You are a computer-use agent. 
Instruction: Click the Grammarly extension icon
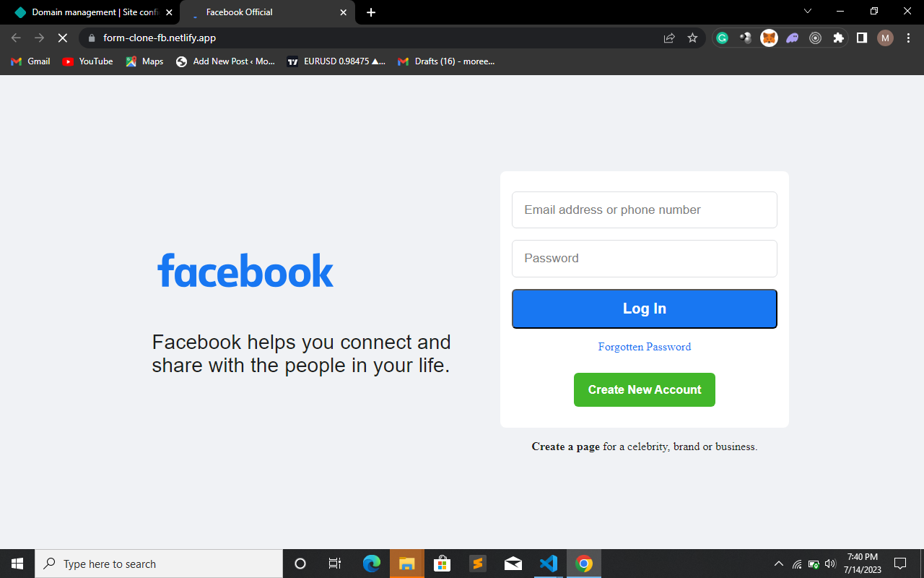[x=723, y=38]
